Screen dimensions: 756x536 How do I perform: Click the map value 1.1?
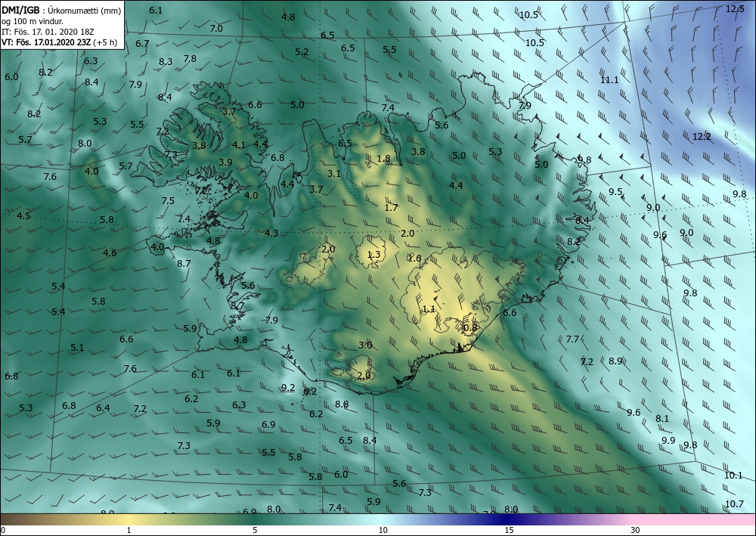tap(429, 309)
